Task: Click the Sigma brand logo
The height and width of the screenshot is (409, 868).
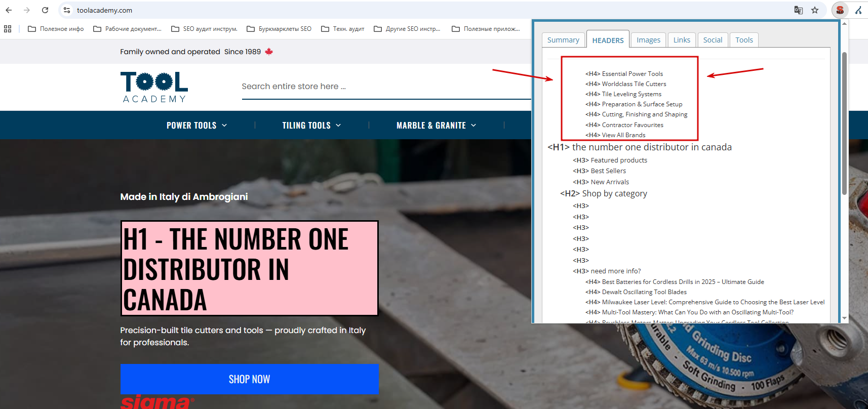Action: [x=157, y=402]
